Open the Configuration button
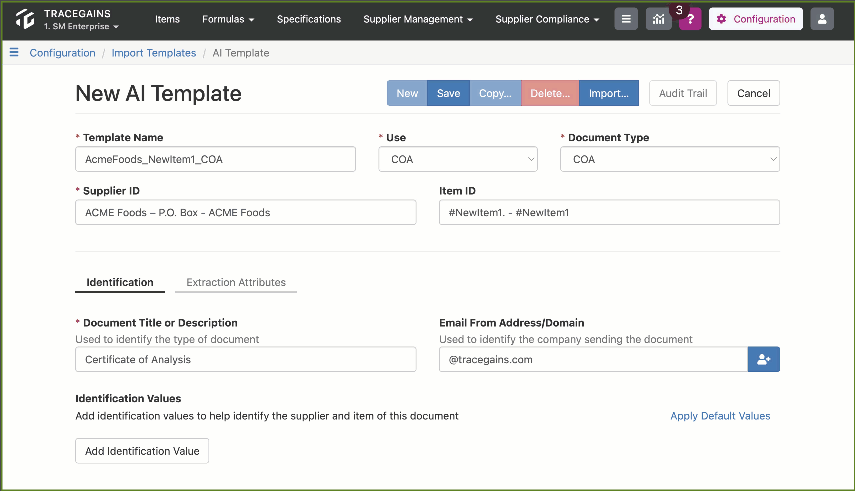This screenshot has width=855, height=491. (756, 19)
